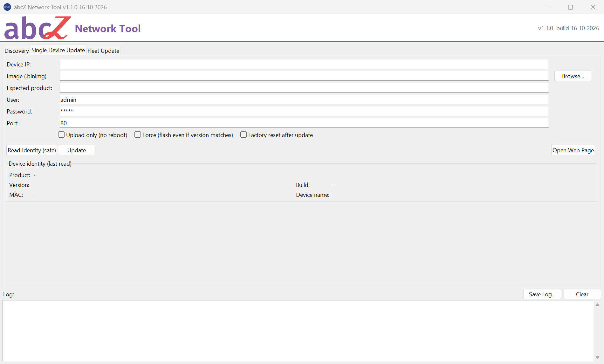Toggle Factory reset after update checkbox
The image size is (604, 364).
coord(244,135)
